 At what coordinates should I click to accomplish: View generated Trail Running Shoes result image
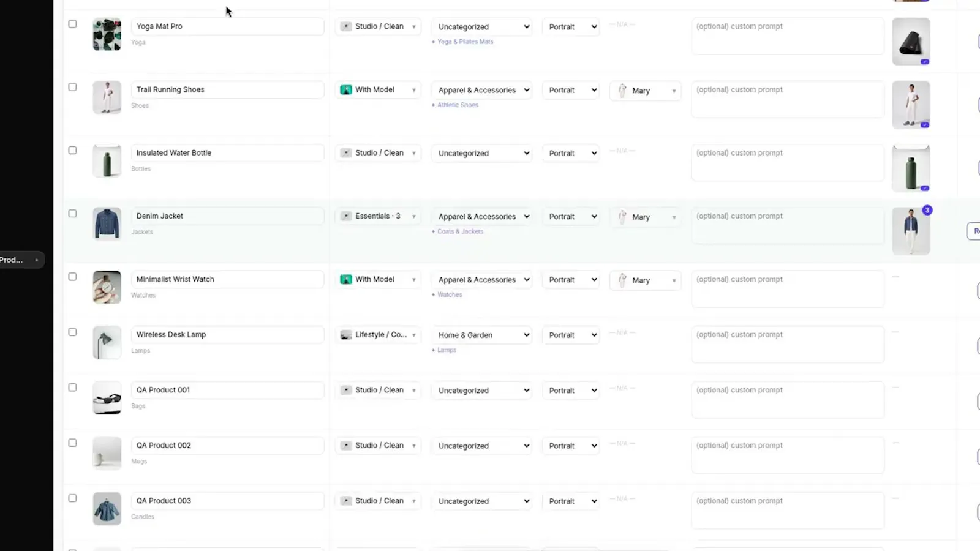coord(911,105)
